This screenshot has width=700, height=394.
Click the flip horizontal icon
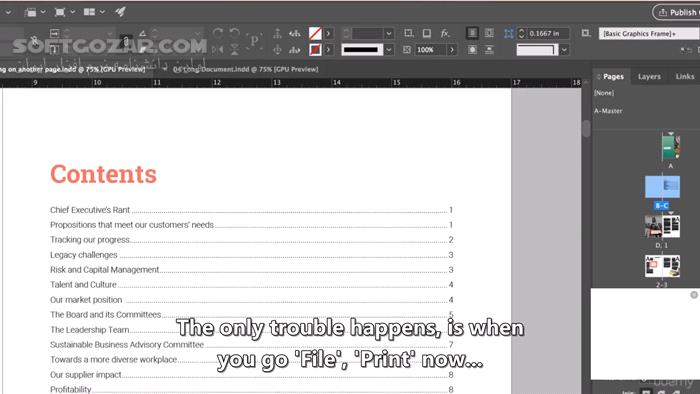[218, 50]
